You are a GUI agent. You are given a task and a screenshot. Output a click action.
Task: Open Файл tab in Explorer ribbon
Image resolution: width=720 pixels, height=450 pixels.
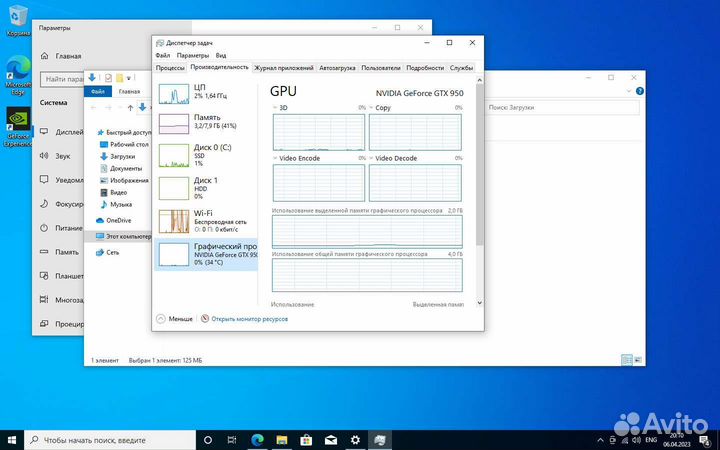(x=98, y=91)
